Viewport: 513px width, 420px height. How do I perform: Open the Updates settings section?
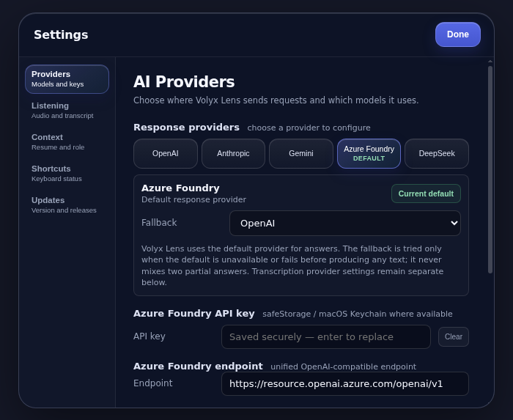coord(67,205)
